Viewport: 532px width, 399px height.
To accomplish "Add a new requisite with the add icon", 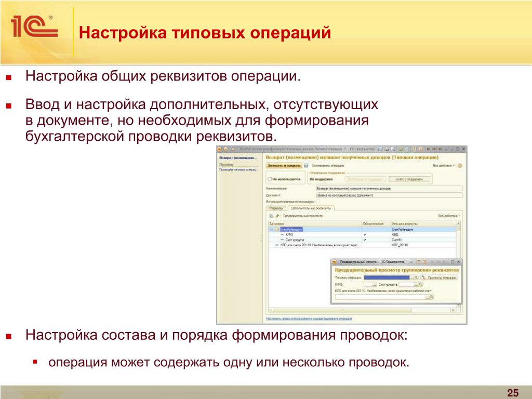I will click(x=271, y=216).
